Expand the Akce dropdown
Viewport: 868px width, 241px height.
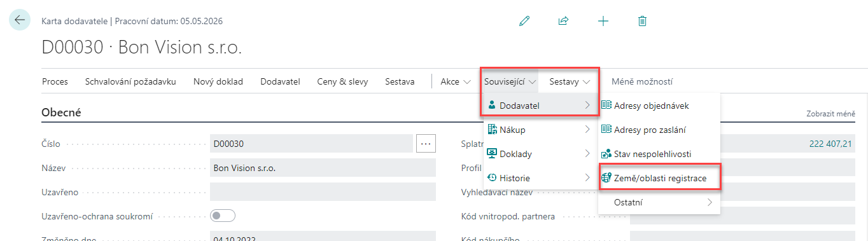click(x=456, y=81)
